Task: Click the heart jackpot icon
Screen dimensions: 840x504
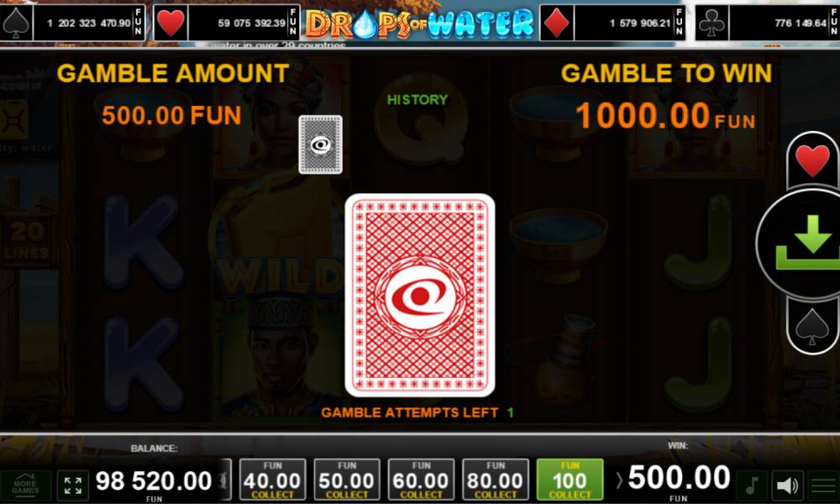Action: (171, 23)
